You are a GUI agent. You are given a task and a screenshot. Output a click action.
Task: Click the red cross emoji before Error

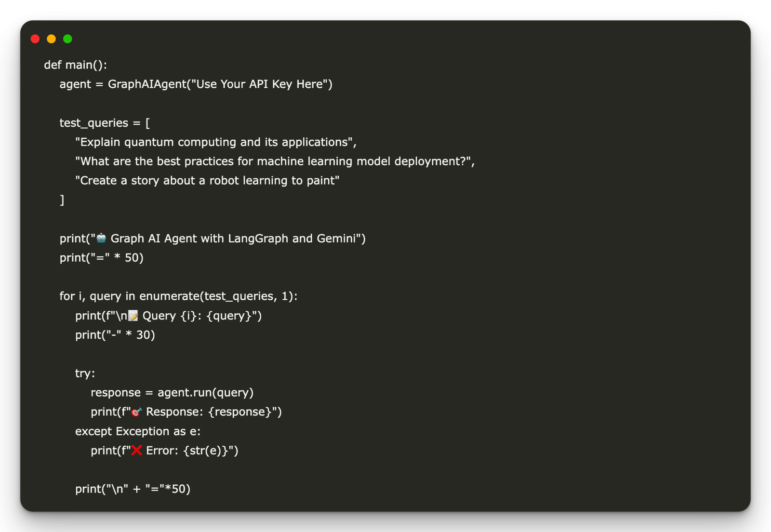pyautogui.click(x=136, y=451)
